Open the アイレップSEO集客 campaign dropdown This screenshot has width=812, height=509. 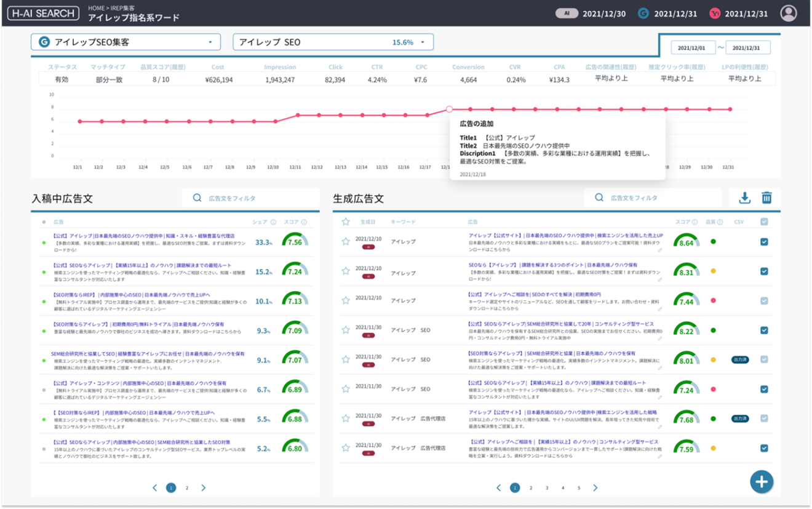(x=126, y=42)
